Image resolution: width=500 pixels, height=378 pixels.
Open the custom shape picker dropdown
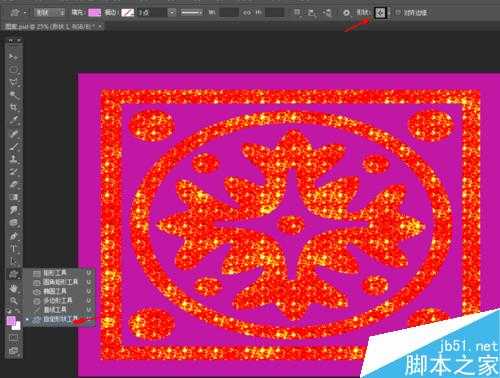click(x=380, y=13)
